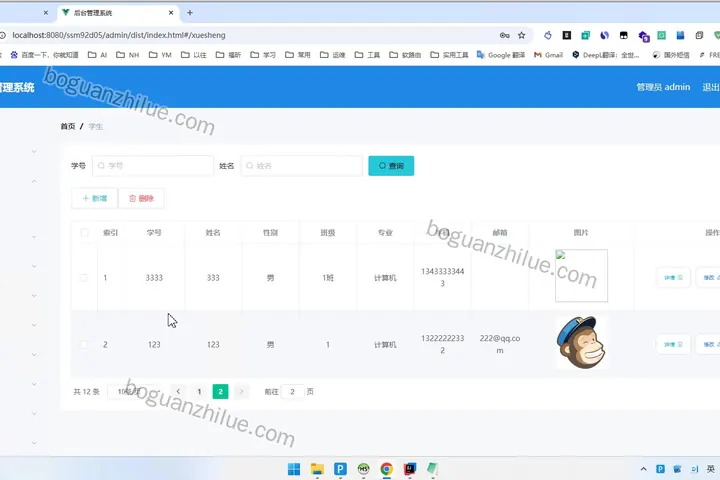720x480 pixels.
Task: Click the purple layered extension with badge
Action: coord(643,36)
